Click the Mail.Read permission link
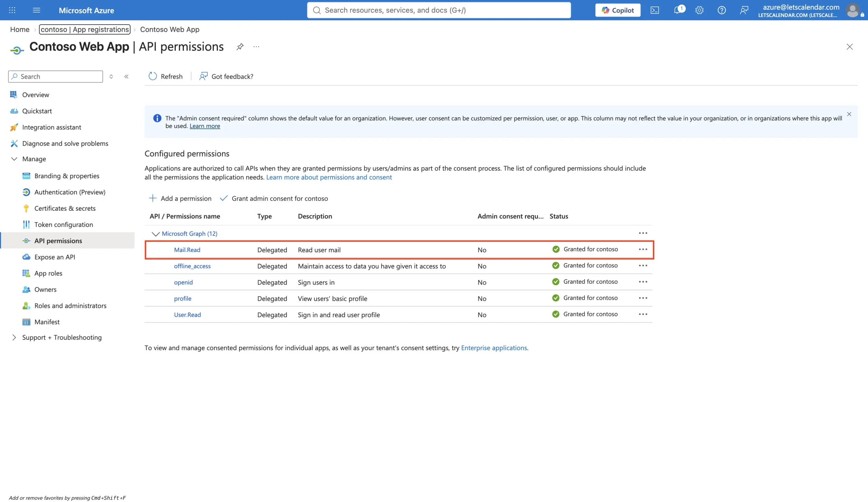 (187, 250)
